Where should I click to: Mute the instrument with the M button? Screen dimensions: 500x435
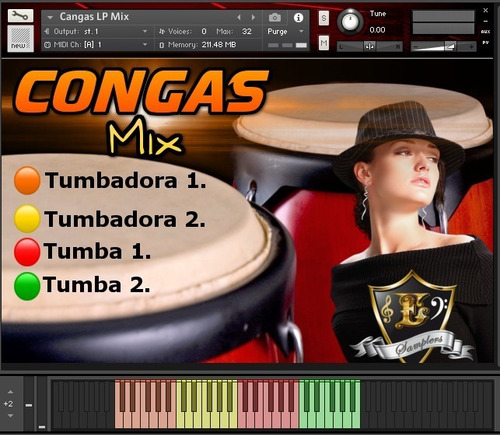(324, 43)
